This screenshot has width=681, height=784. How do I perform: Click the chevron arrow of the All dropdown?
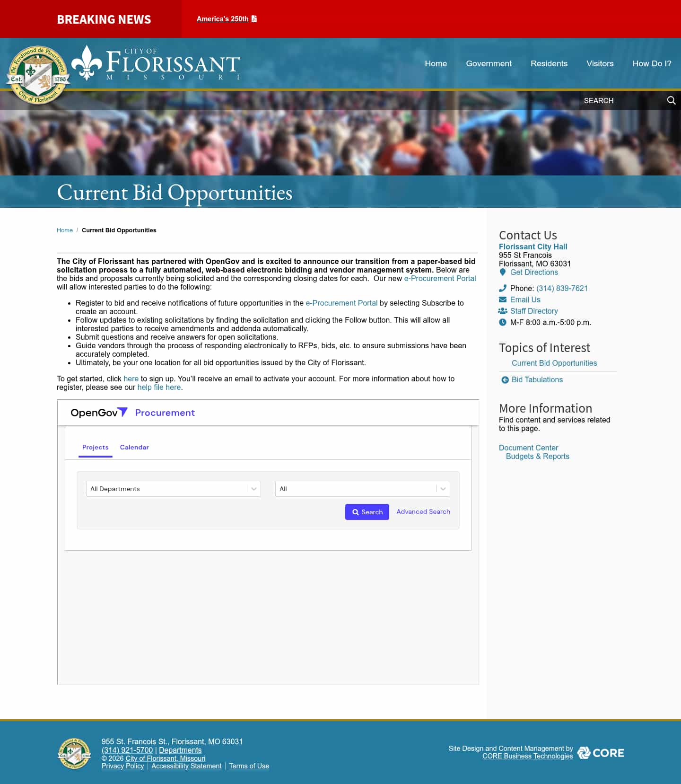443,489
